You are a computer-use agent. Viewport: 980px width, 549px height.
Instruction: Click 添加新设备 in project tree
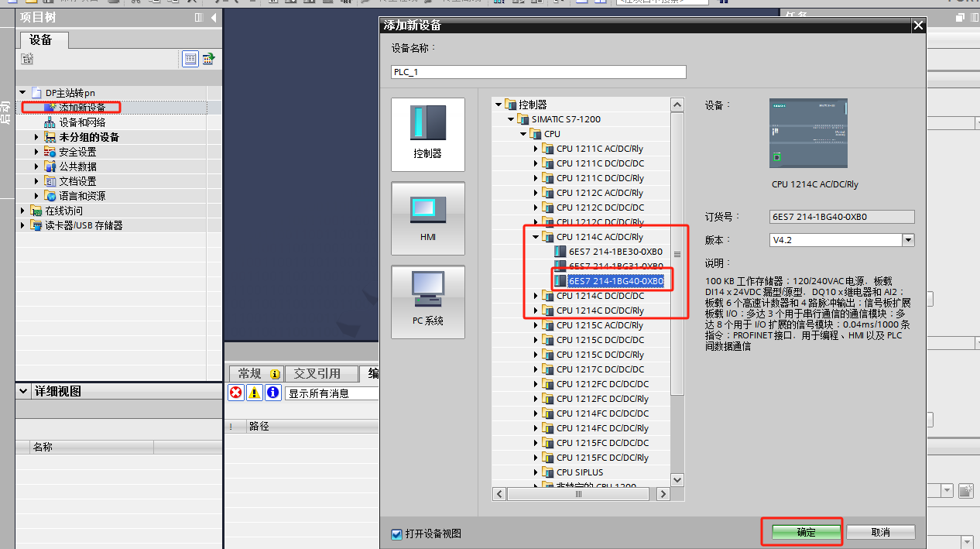[x=82, y=108]
